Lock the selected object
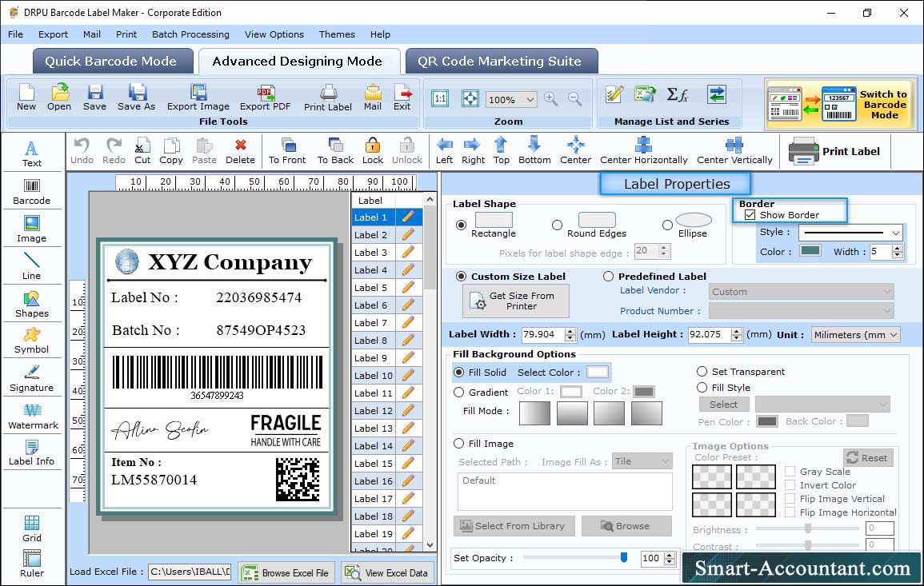This screenshot has height=586, width=924. (373, 151)
